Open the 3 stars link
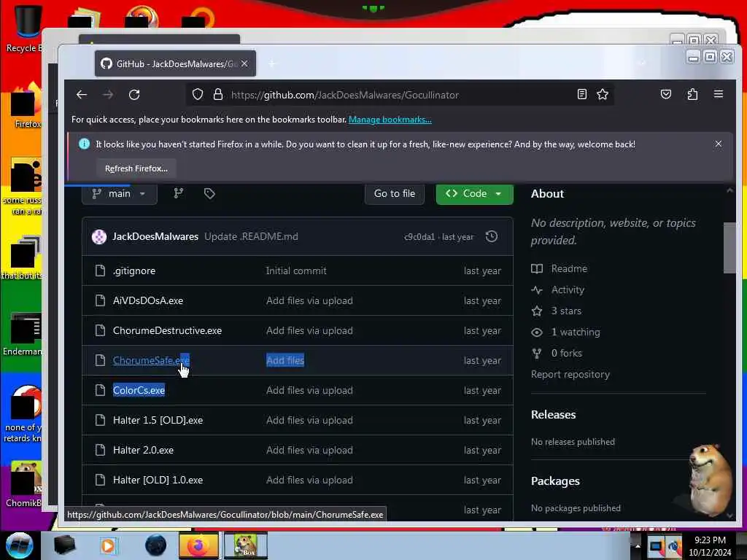 pos(566,311)
